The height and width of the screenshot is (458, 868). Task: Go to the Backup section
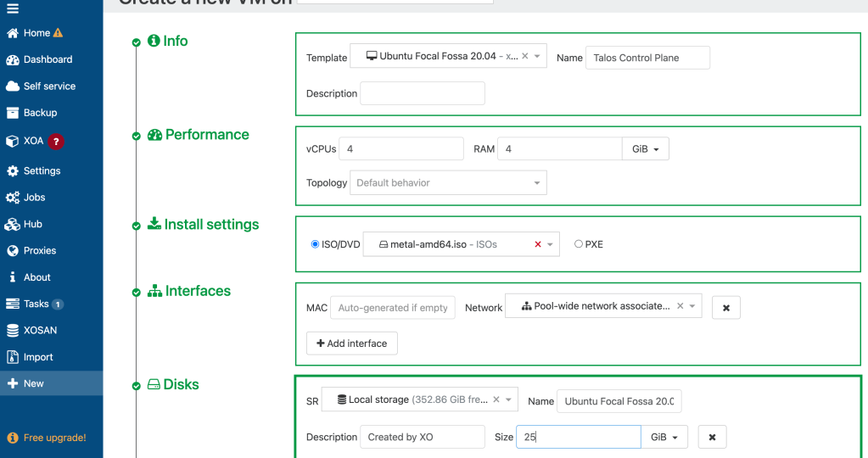40,113
